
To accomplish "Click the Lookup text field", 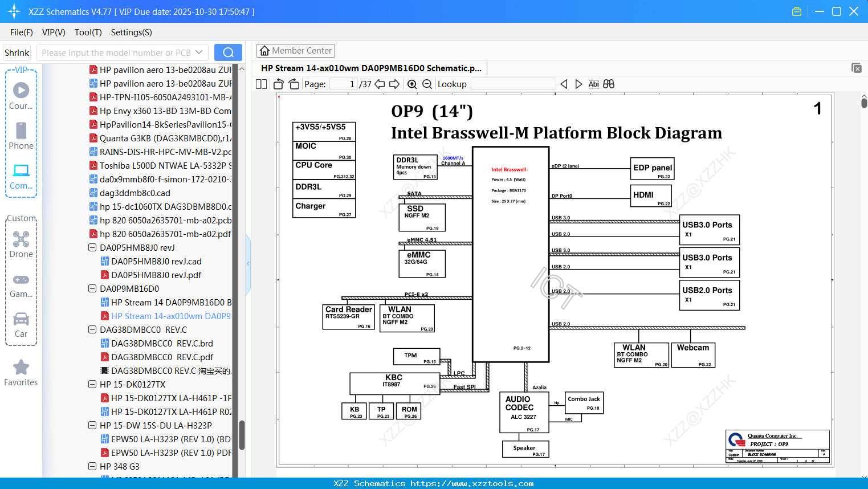I will [513, 84].
